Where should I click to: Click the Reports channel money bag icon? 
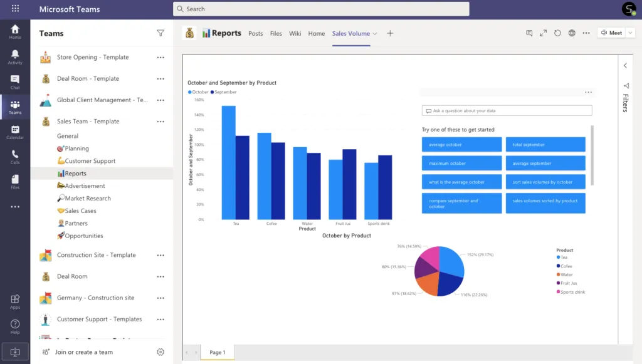click(189, 33)
